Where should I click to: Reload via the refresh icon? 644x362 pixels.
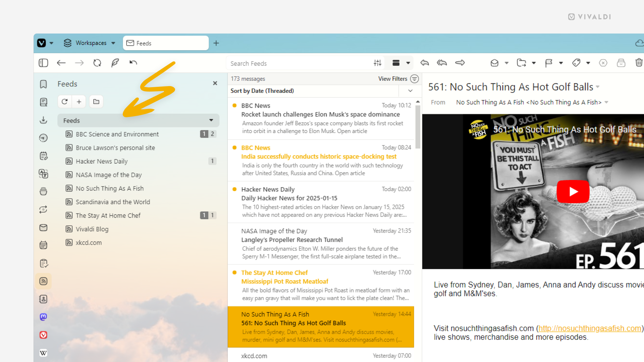[x=97, y=63]
